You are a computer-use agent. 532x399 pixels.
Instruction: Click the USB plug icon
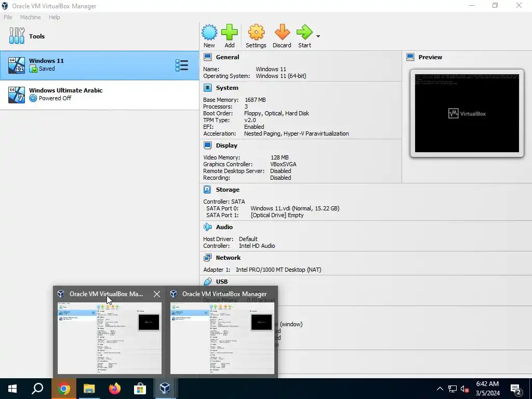click(x=207, y=281)
